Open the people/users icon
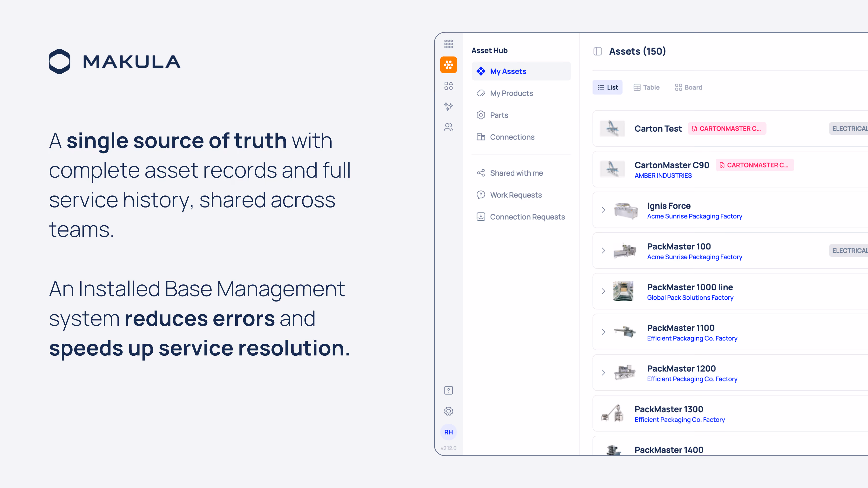 [448, 127]
